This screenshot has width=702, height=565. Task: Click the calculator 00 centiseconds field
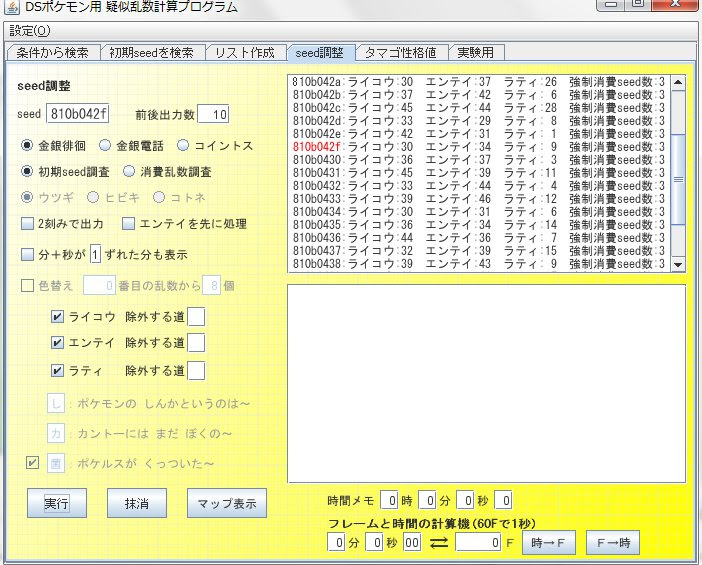coord(412,543)
